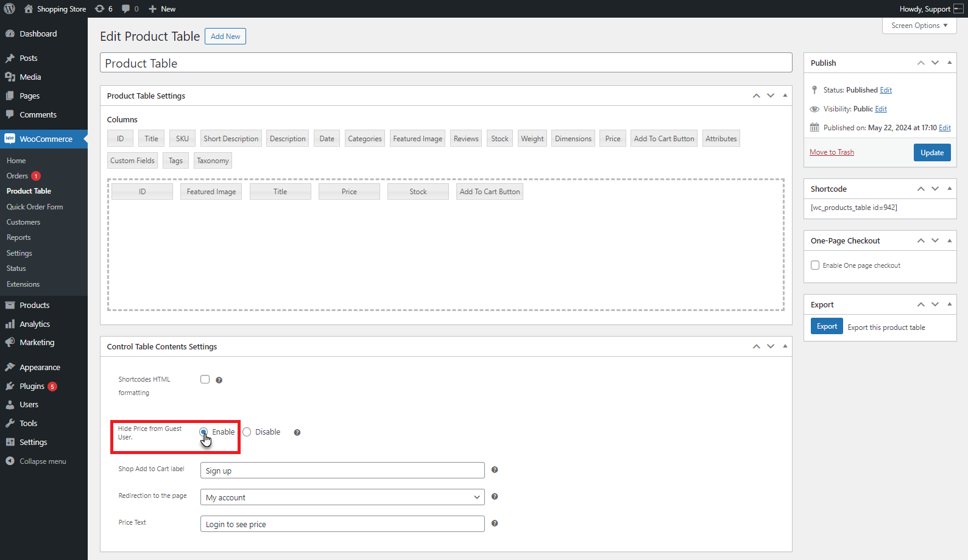Show help for Redirection to the page
This screenshot has height=560, width=968.
(x=495, y=497)
